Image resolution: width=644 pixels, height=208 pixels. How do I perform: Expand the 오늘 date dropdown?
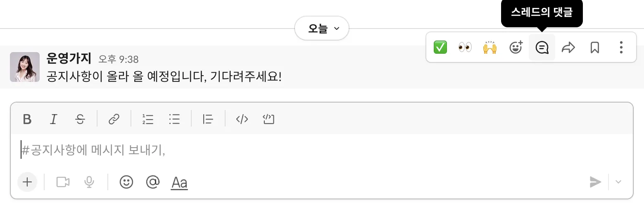pos(322,29)
